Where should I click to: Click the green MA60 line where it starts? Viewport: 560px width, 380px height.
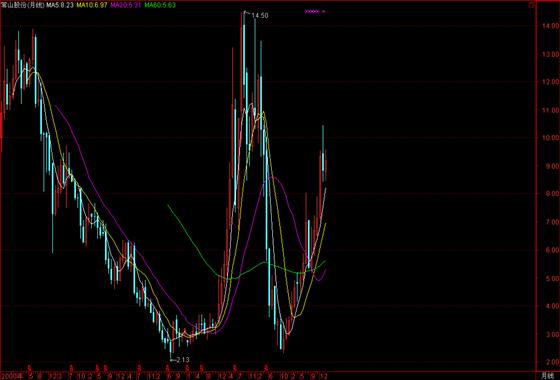[x=168, y=205]
